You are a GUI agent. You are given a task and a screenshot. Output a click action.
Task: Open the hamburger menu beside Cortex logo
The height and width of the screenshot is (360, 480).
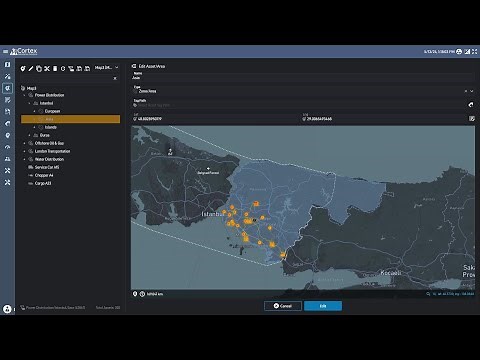click(5, 51)
